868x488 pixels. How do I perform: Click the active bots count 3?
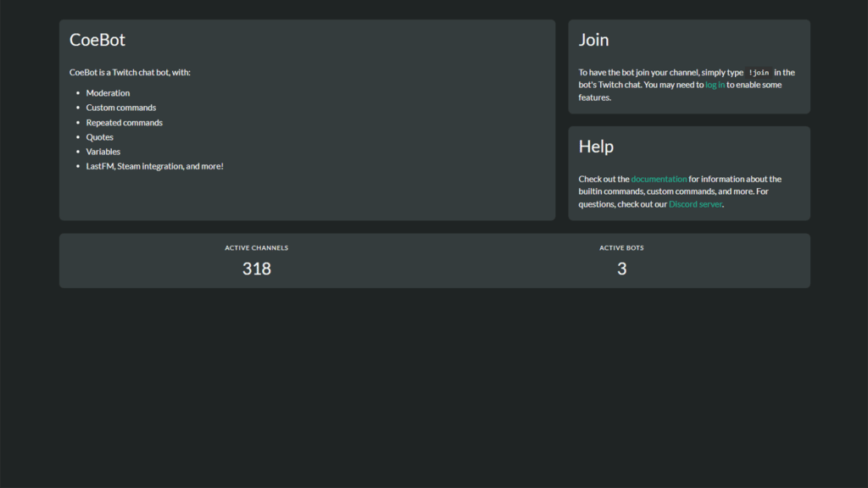click(621, 269)
